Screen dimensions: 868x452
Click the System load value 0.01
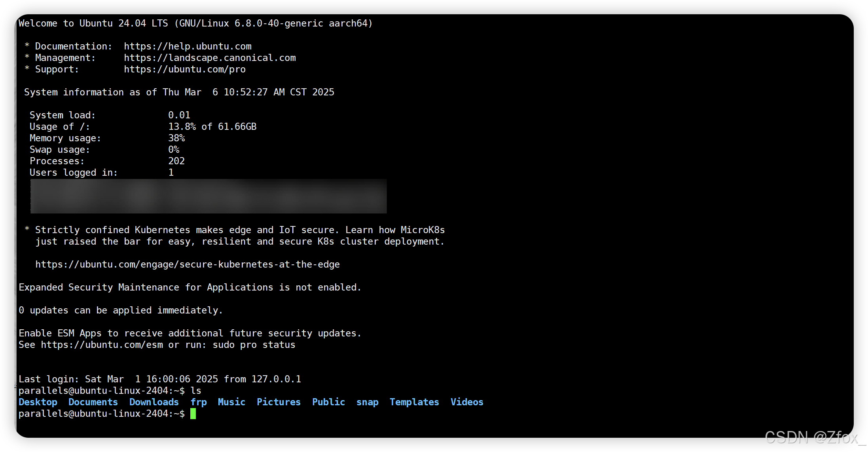179,115
